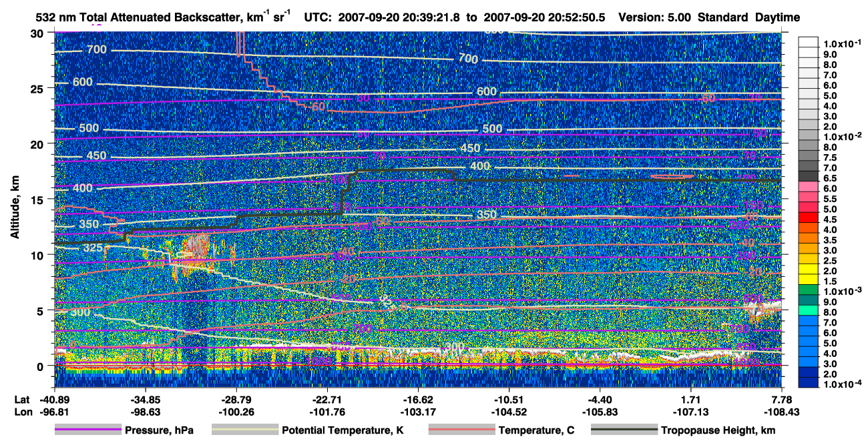Click the color scale label '3.5'

[x=831, y=240]
